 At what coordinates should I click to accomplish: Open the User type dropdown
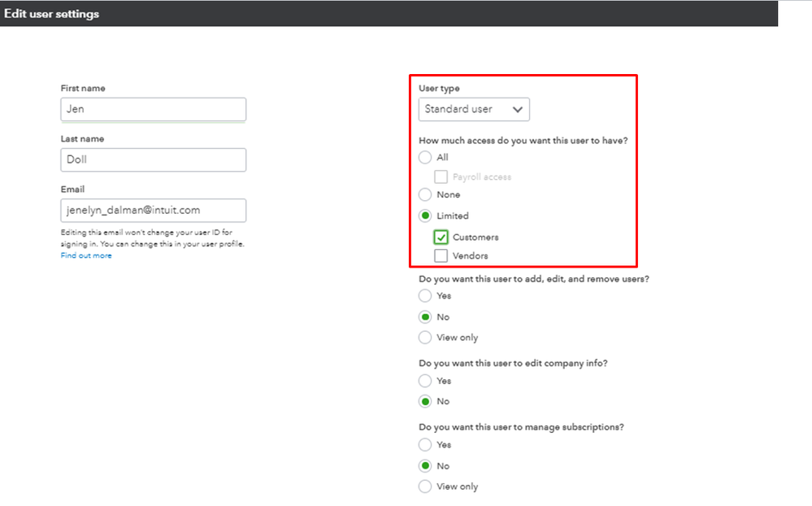click(x=474, y=109)
